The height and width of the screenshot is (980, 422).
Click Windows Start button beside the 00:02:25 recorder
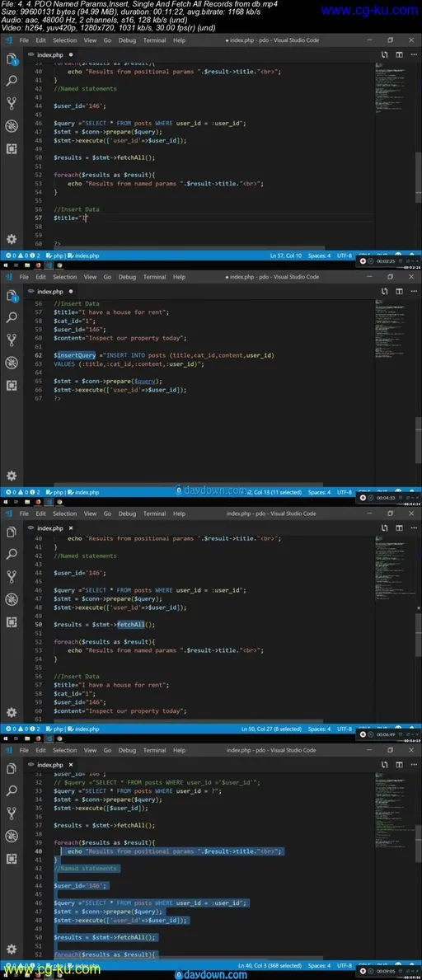(6, 265)
